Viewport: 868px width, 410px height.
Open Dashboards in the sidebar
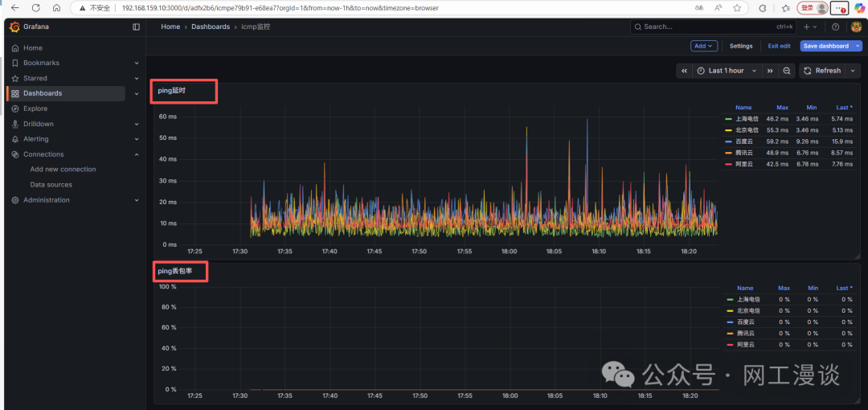[x=43, y=93]
